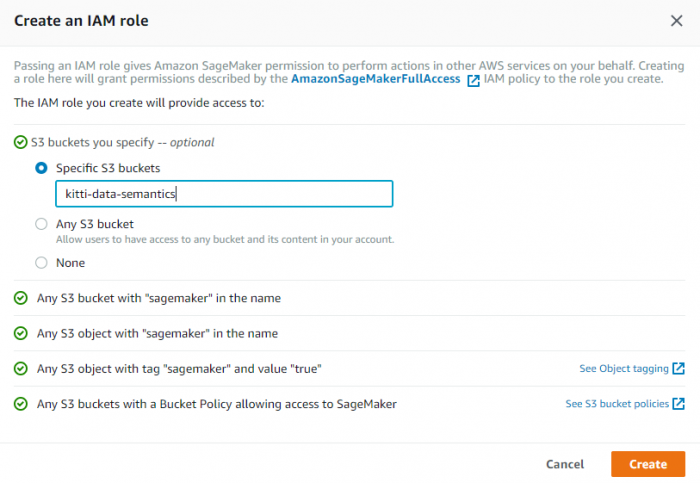Viewport: 700px width, 483px height.
Task: Click checkmark icon for object tag sagemaker true
Action: coord(21,369)
